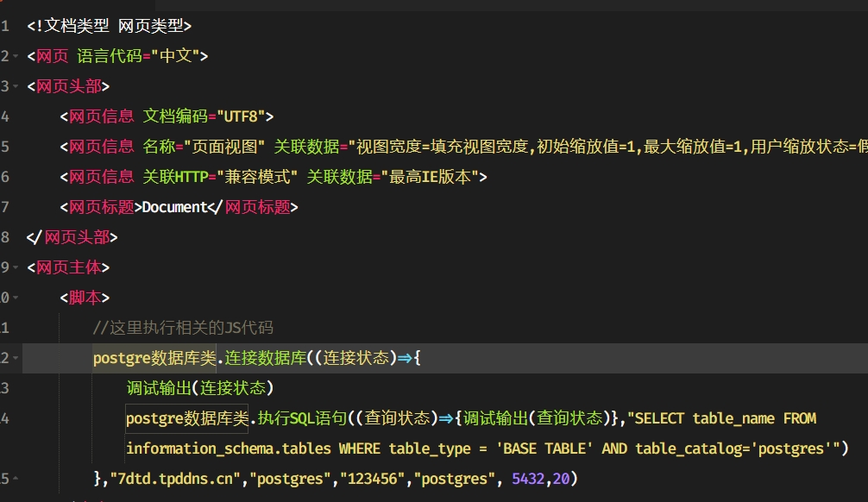Click the fold-end arrow on the last line
The width and height of the screenshot is (868, 502).
coord(16,478)
